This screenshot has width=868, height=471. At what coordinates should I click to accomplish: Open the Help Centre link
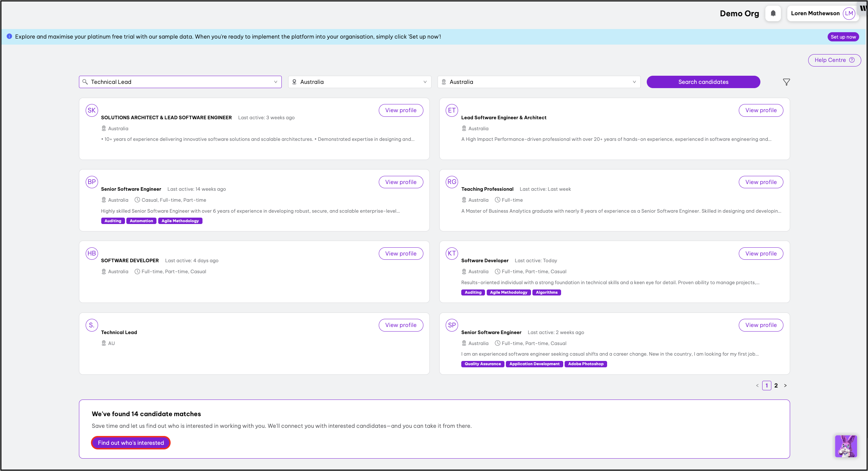point(834,60)
